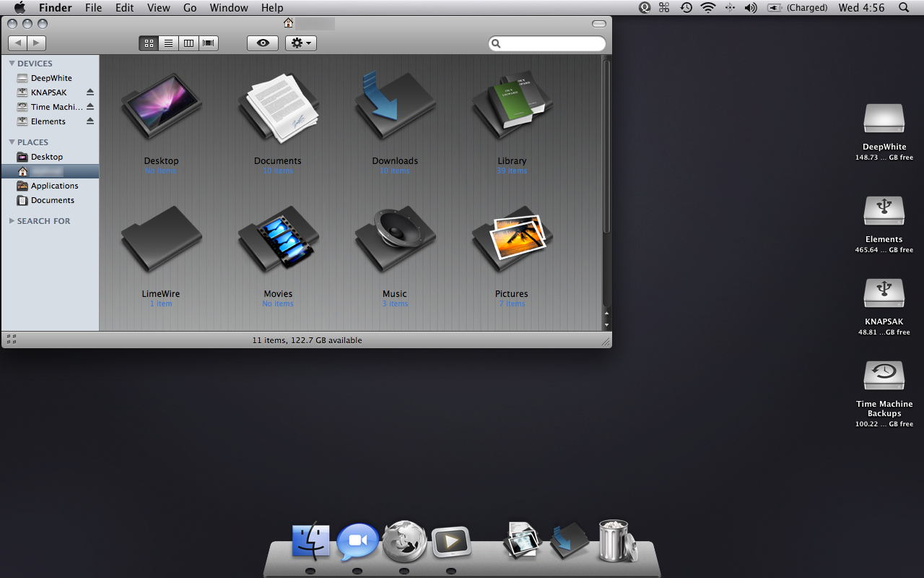Screen dimensions: 924x578
Task: Click the volume speaker menu bar icon
Action: pyautogui.click(x=751, y=8)
